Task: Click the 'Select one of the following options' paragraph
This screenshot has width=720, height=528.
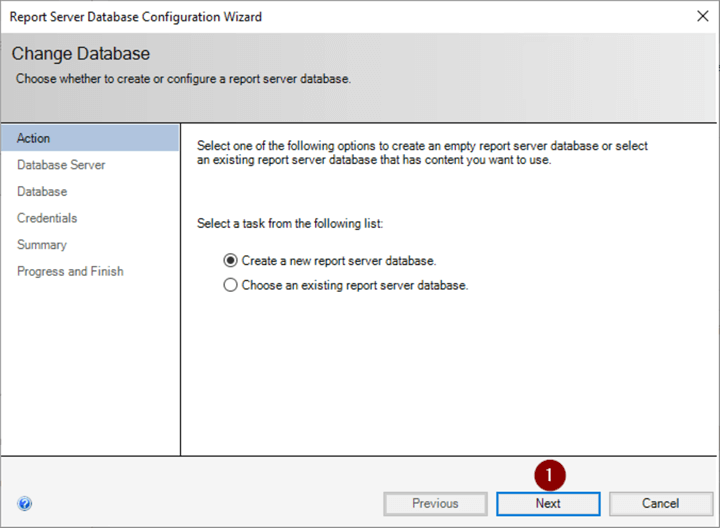Action: 423,153
